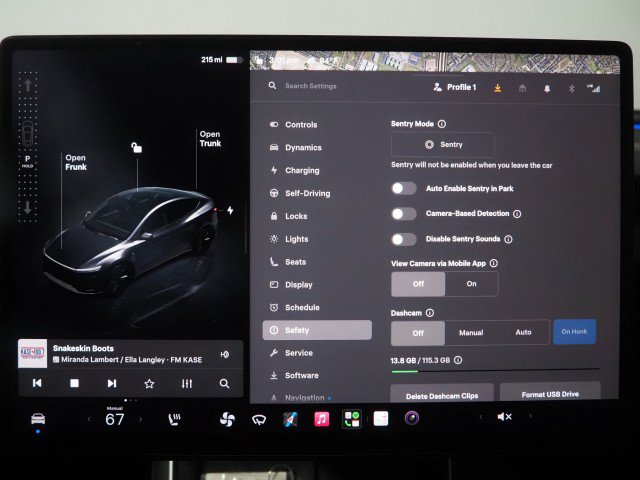Open seat heater control in bottom bar
640x480 pixels.
[x=175, y=419]
